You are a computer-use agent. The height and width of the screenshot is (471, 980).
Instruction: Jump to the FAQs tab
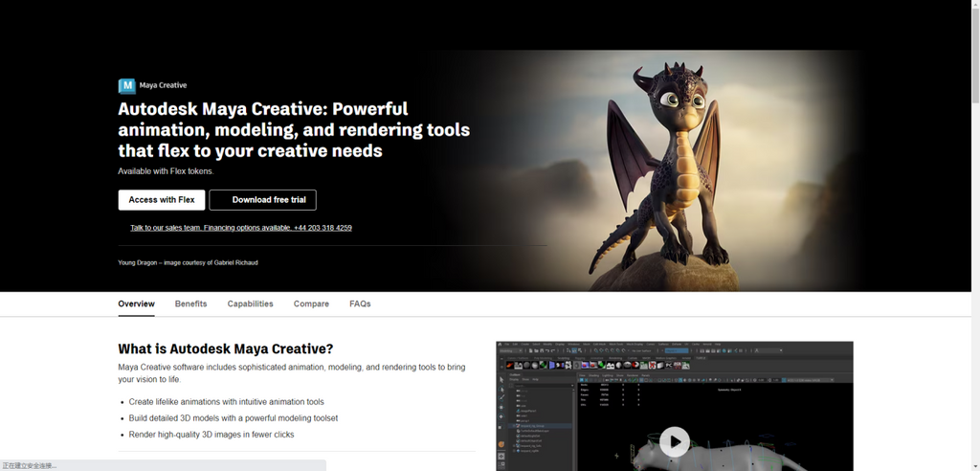[x=360, y=304]
